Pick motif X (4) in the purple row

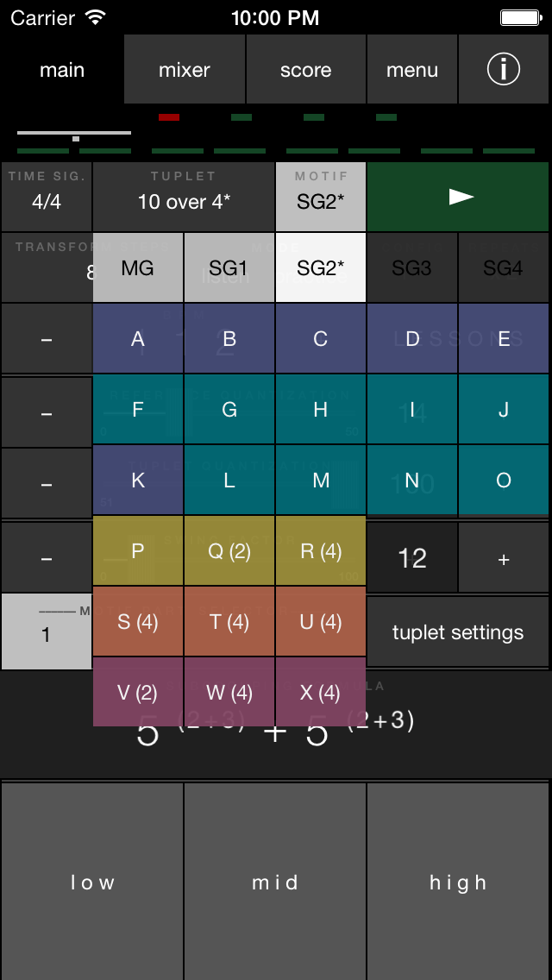click(x=321, y=693)
